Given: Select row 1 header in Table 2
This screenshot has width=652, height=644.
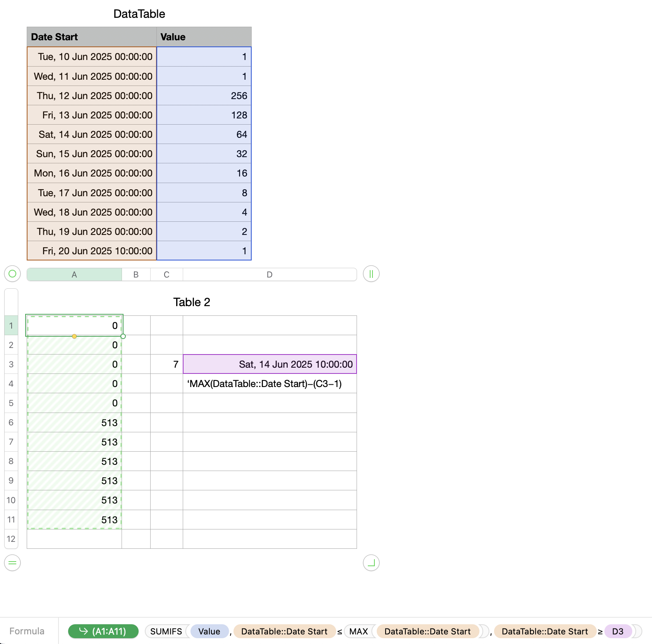Looking at the screenshot, I should (x=11, y=325).
